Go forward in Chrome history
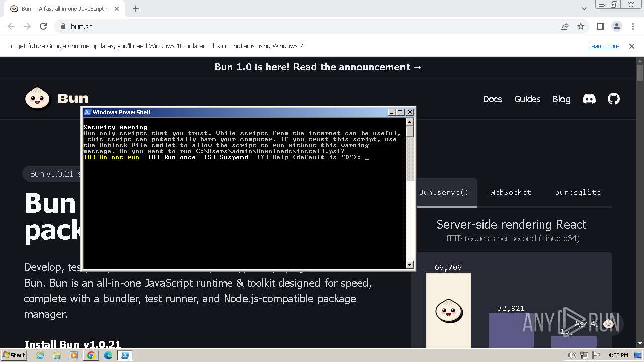Image resolution: width=644 pixels, height=362 pixels. [x=27, y=26]
